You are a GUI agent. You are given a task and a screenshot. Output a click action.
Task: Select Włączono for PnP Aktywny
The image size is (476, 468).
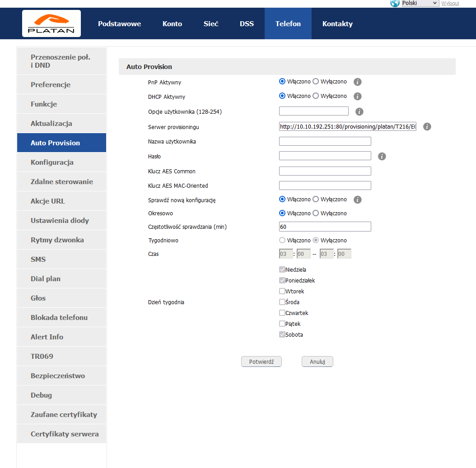point(282,81)
